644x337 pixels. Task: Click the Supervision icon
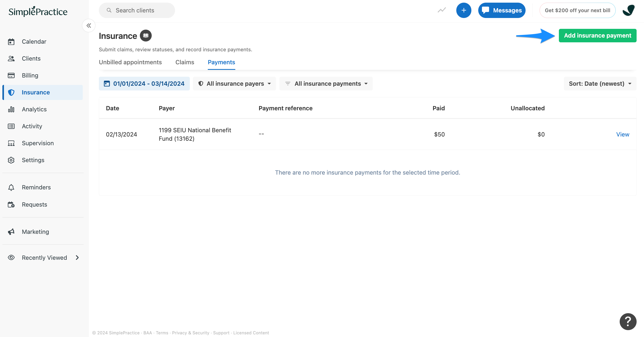[11, 143]
